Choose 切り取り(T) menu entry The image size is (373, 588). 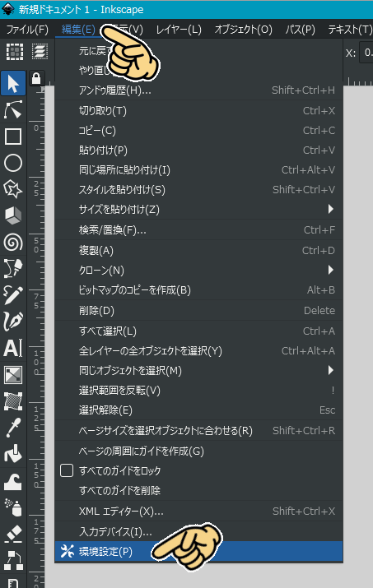(199, 111)
